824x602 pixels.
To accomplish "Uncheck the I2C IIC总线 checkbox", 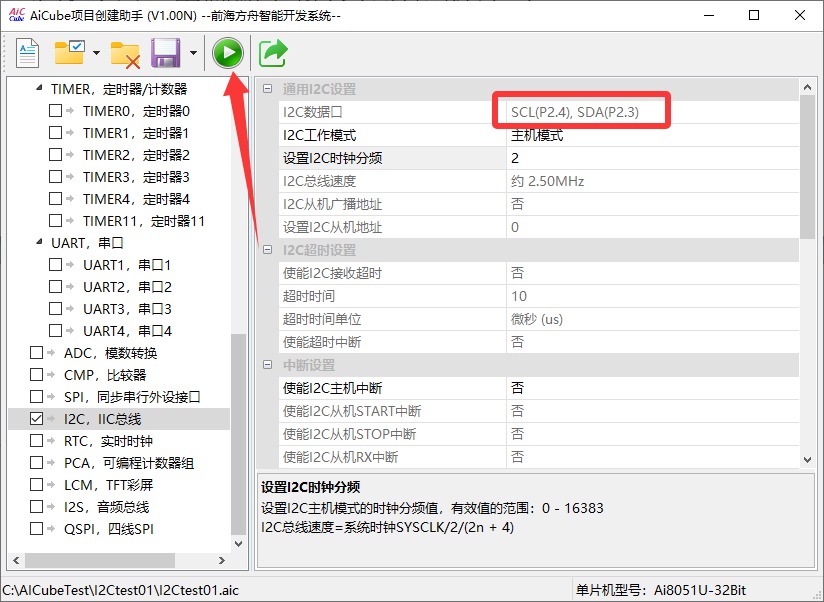I will (x=36, y=419).
